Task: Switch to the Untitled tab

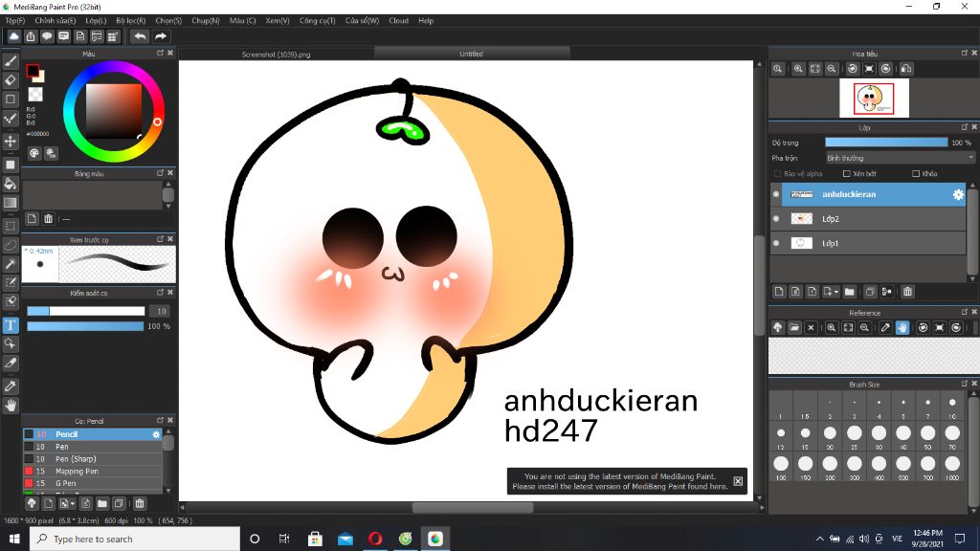Action: coord(471,54)
